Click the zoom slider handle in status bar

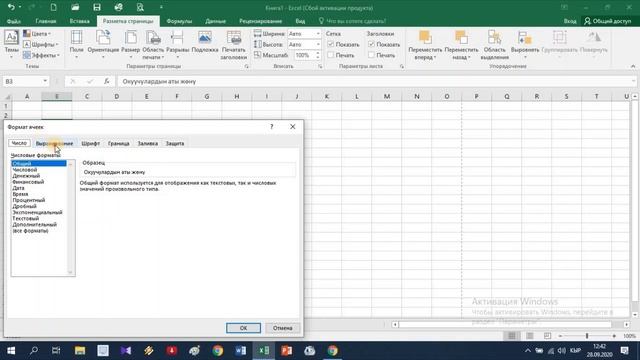point(587,336)
